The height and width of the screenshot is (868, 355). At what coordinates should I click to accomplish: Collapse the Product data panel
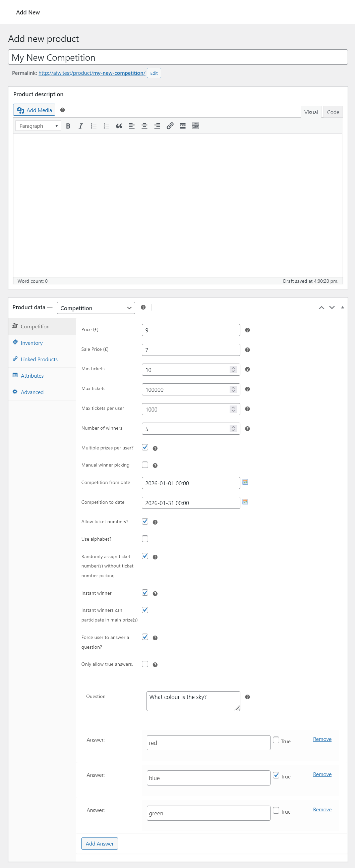coord(343,308)
